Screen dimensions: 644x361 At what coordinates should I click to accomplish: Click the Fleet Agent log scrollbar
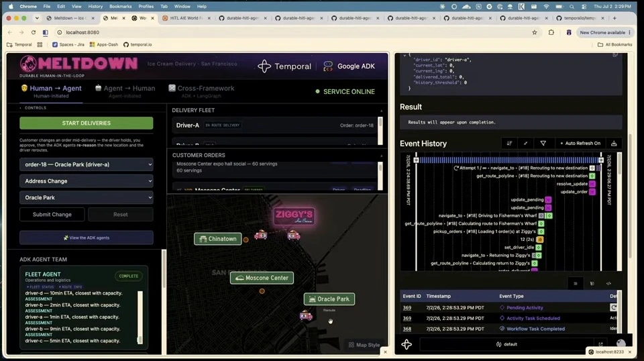pyautogui.click(x=140, y=317)
